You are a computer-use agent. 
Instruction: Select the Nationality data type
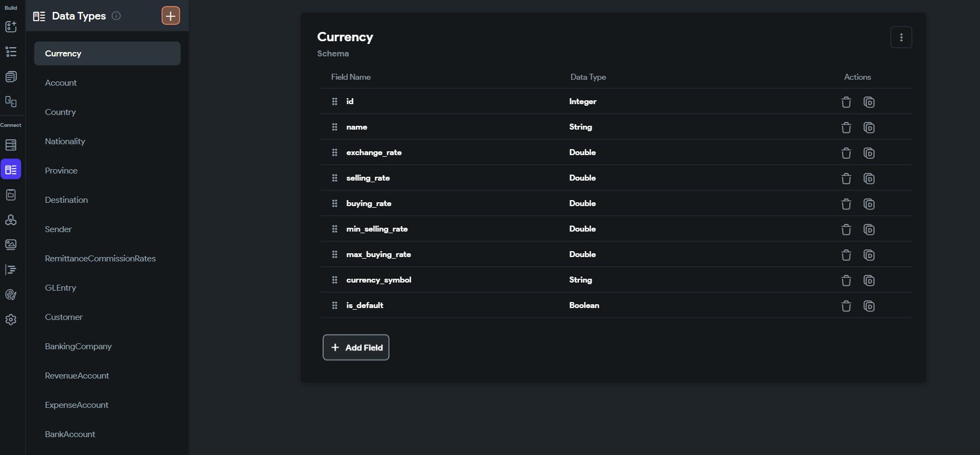pyautogui.click(x=65, y=142)
